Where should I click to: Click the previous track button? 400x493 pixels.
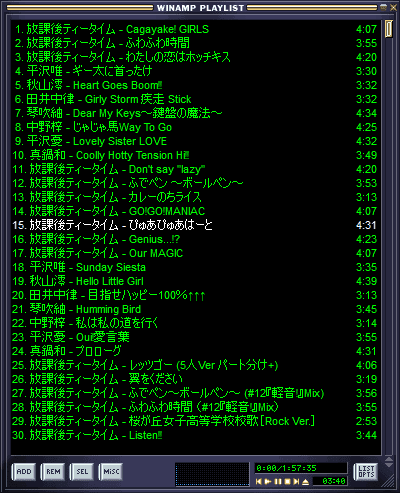(x=259, y=481)
